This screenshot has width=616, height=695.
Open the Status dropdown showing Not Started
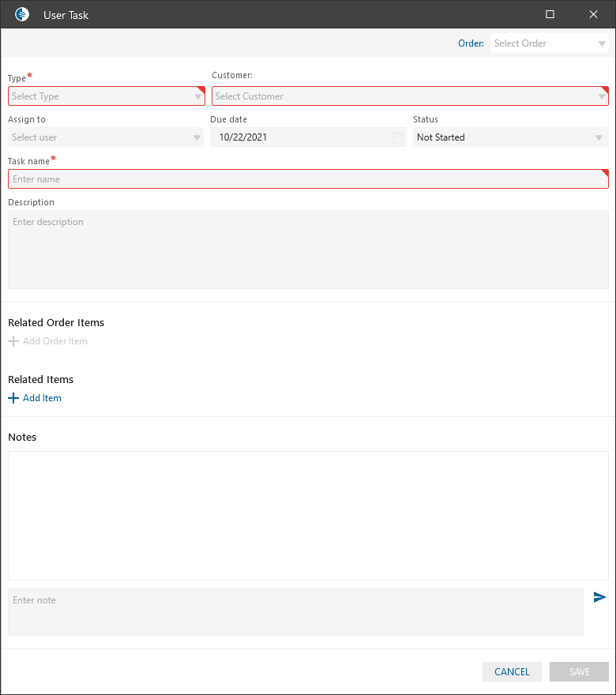(599, 137)
